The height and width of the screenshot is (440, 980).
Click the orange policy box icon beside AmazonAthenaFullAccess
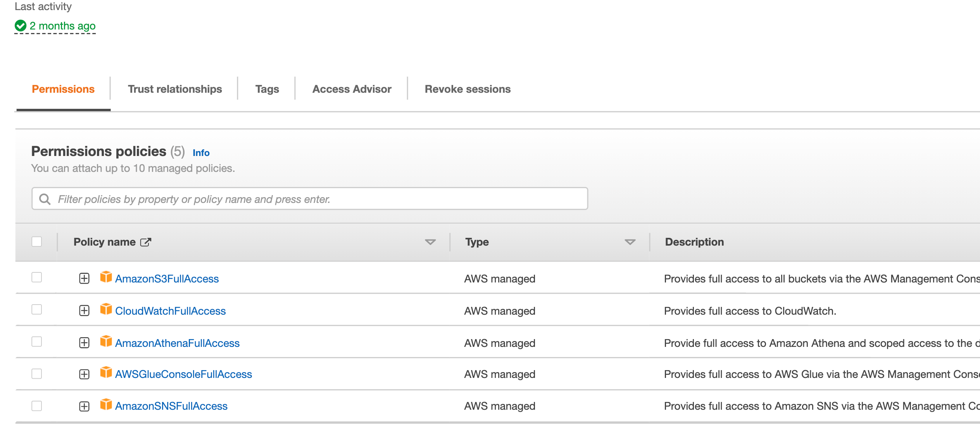[x=106, y=341]
